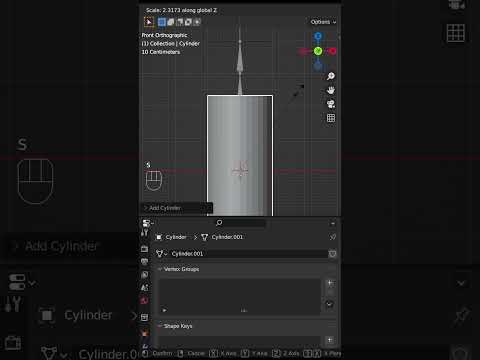
Task: Click the '10 Centimeters' grid scale text
Action: tap(161, 52)
